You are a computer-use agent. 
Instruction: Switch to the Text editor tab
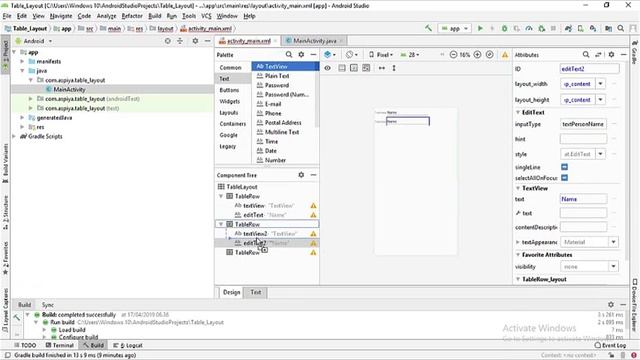click(x=256, y=292)
